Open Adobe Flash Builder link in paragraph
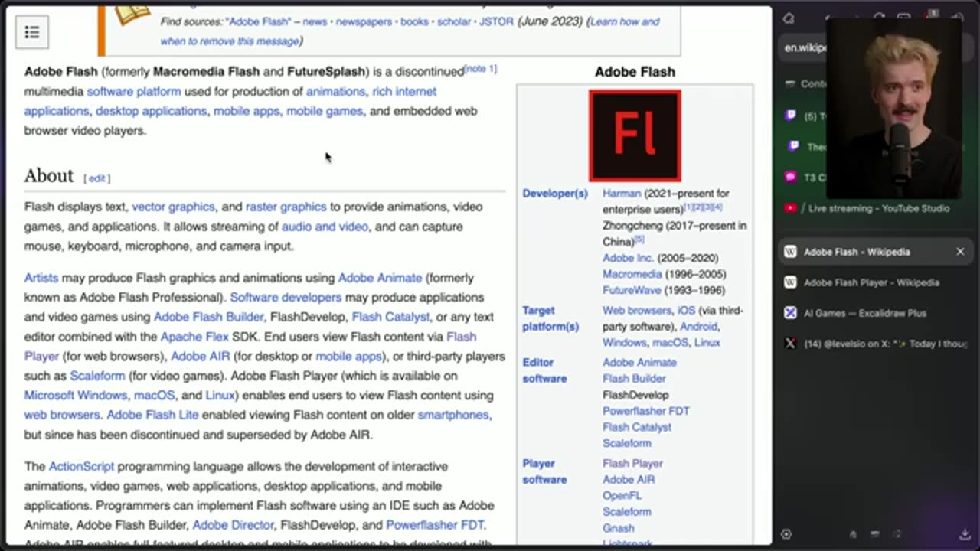Screen dimensions: 980x551 [x=208, y=317]
